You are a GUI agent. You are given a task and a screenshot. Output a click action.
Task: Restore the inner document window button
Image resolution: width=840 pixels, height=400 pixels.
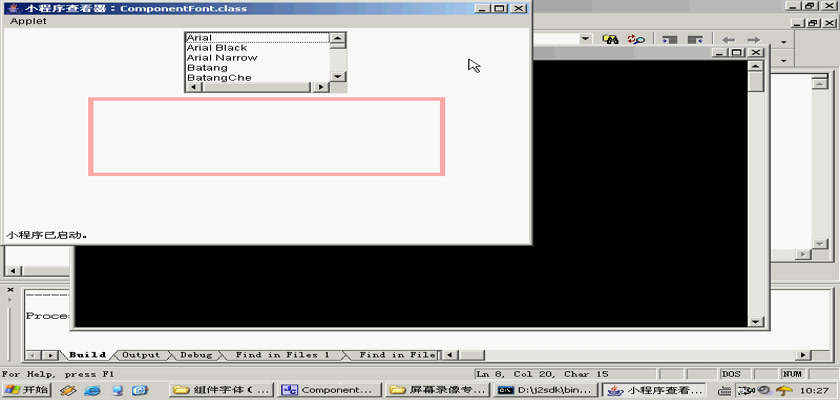pyautogui.click(x=814, y=23)
